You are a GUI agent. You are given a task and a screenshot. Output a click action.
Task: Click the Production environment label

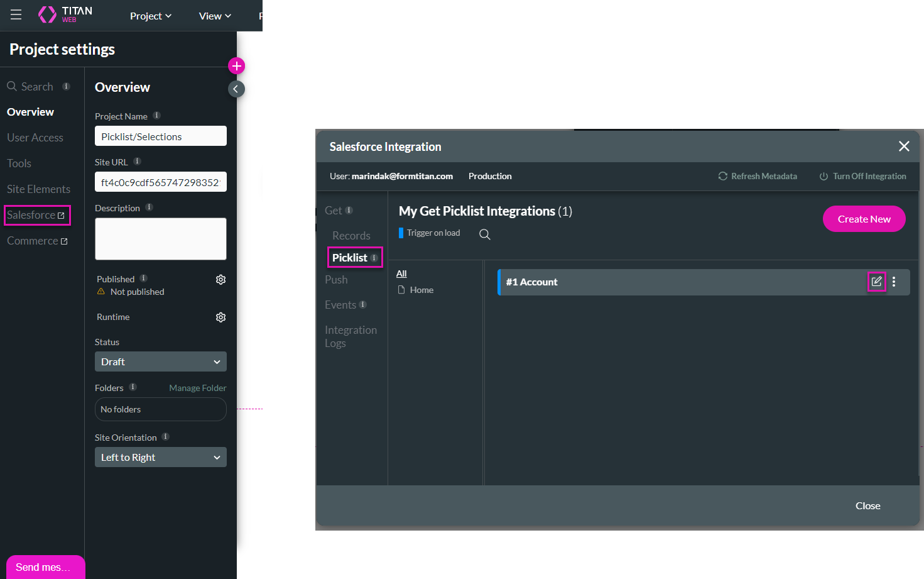pyautogui.click(x=490, y=177)
